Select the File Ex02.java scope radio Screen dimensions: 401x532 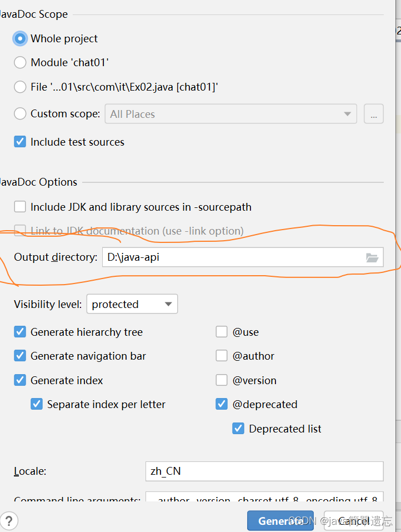[20, 87]
